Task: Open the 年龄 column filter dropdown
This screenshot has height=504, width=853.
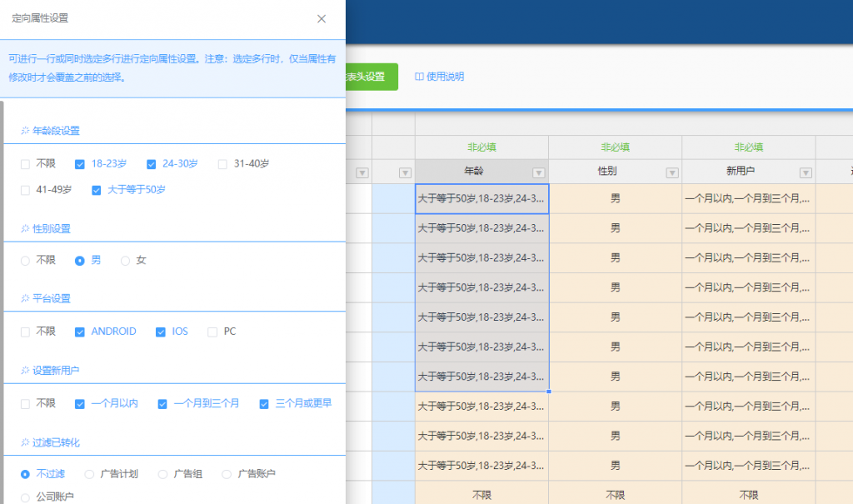Action: [539, 173]
